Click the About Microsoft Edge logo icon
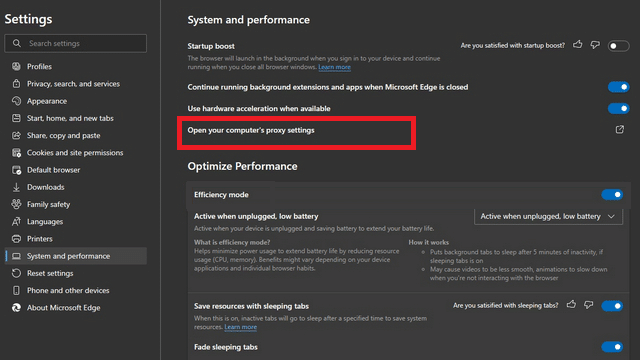Image resolution: width=640 pixels, height=360 pixels. [16, 308]
